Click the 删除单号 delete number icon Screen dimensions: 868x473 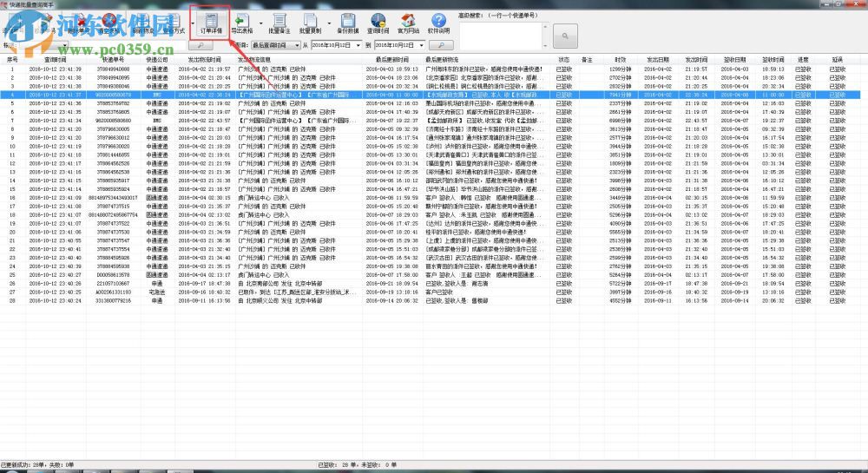[x=79, y=23]
